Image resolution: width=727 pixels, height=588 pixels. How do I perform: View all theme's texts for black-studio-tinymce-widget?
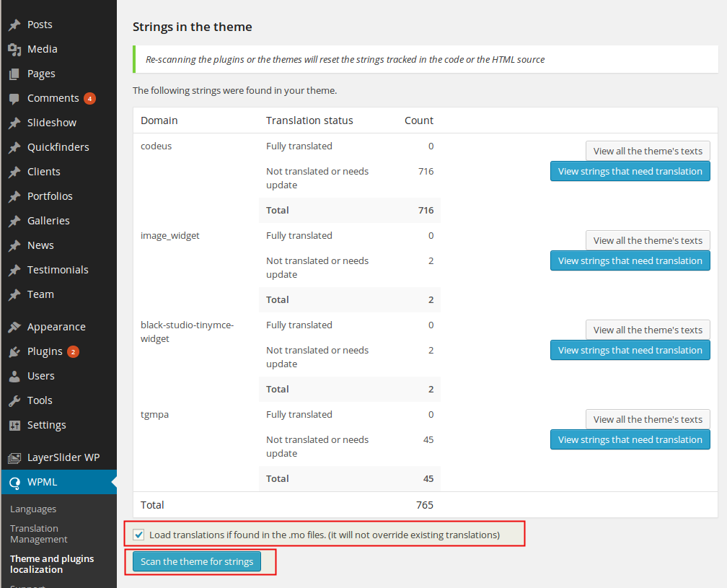pos(648,330)
